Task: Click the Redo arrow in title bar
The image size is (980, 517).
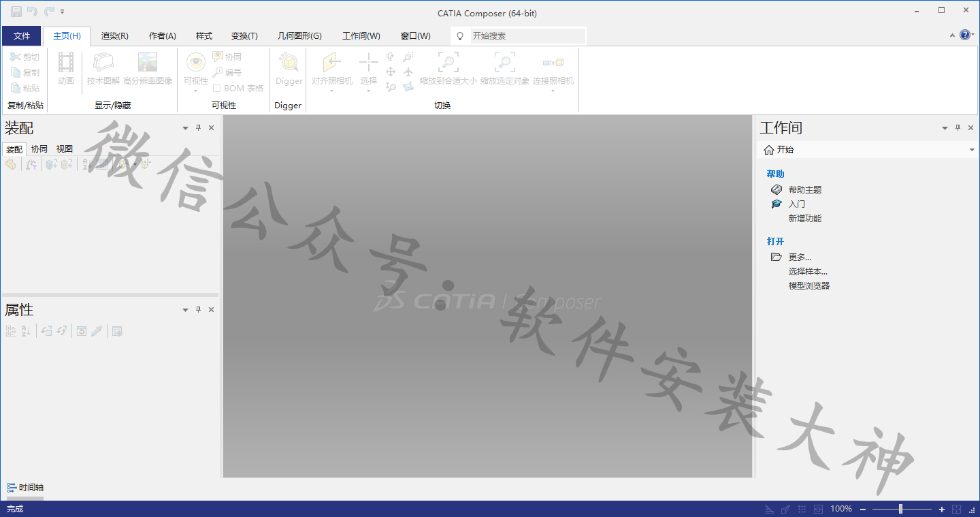Action: [49, 12]
